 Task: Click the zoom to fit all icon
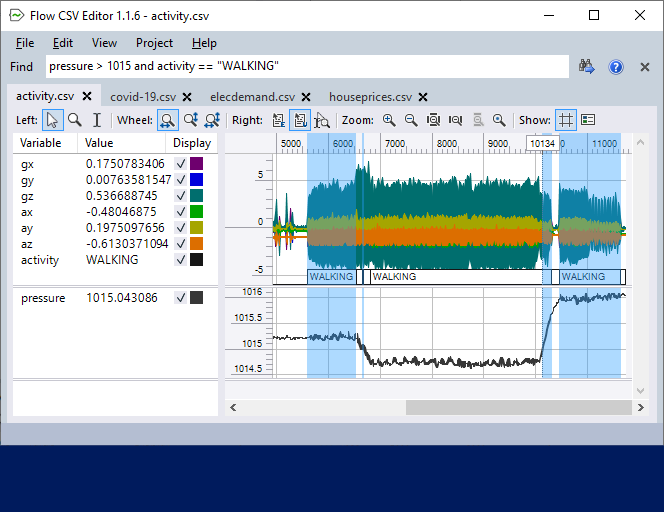tap(433, 120)
